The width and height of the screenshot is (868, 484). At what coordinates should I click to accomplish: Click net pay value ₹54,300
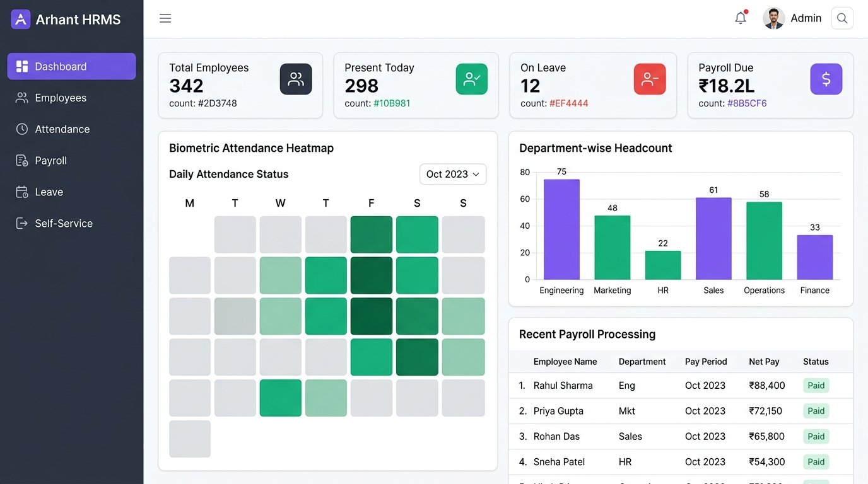[767, 462]
